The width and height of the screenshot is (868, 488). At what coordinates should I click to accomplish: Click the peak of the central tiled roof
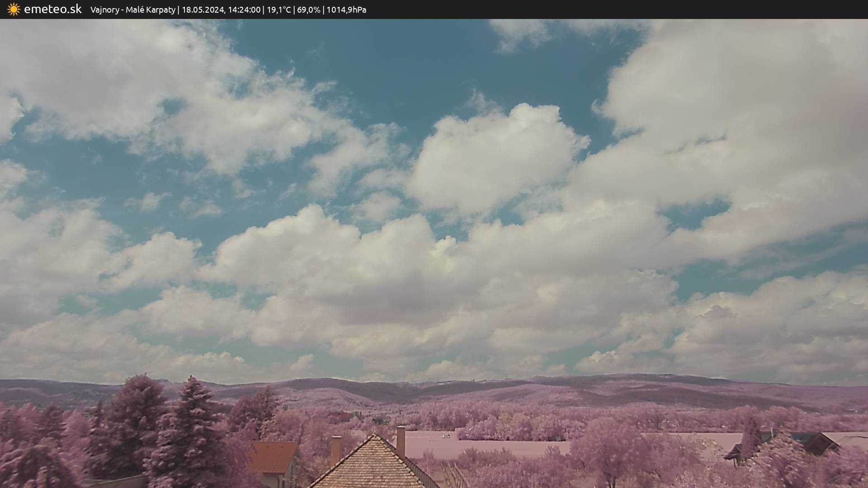374,436
